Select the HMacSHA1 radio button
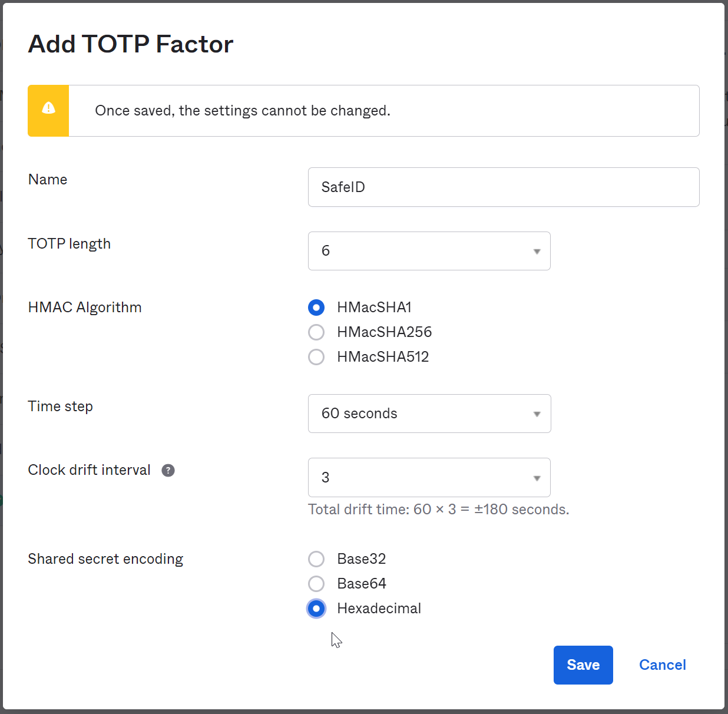Image resolution: width=728 pixels, height=714 pixels. point(316,308)
